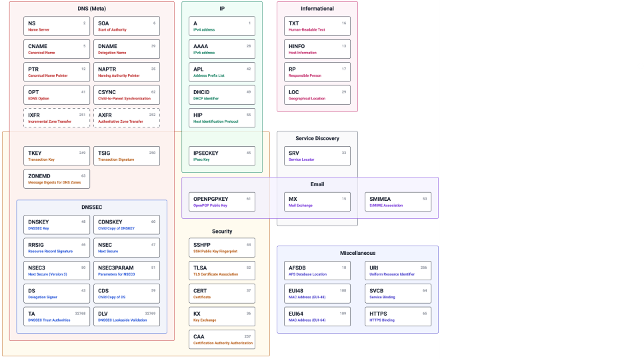Click the CAA Certification Authority Authorization card
The height and width of the screenshot is (359, 644).
222,340
